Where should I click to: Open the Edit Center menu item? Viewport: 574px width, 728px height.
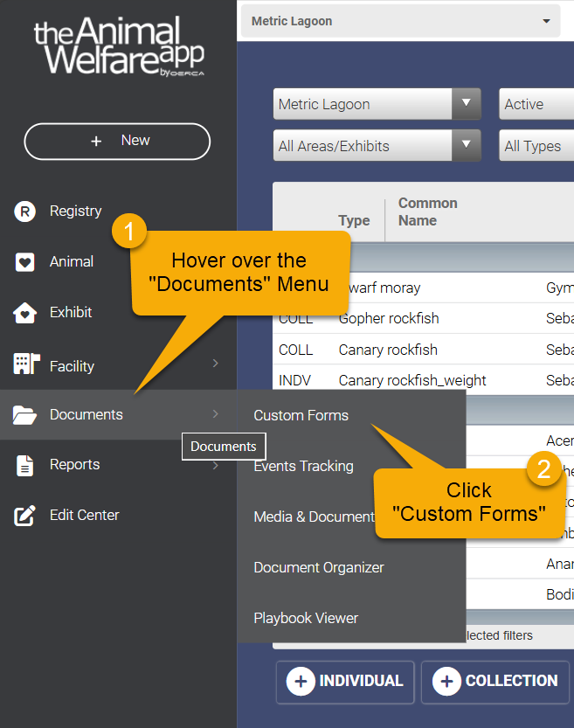118,516
